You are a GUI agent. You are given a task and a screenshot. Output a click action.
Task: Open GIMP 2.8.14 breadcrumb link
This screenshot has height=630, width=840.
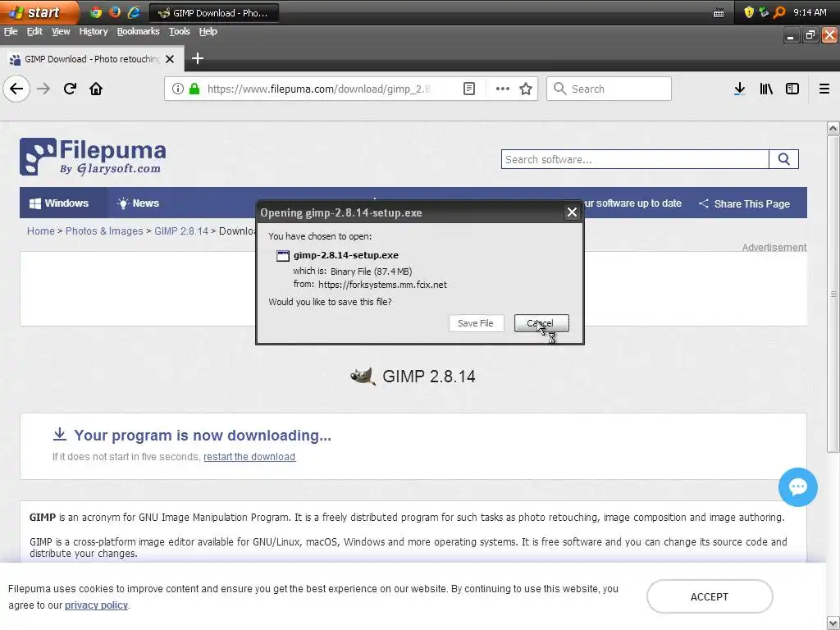181,231
